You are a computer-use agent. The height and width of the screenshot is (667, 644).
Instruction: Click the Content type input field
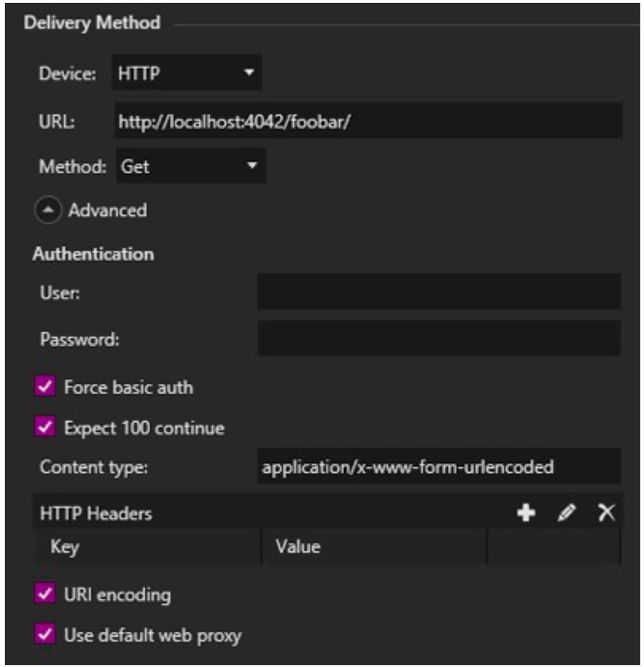pyautogui.click(x=439, y=466)
